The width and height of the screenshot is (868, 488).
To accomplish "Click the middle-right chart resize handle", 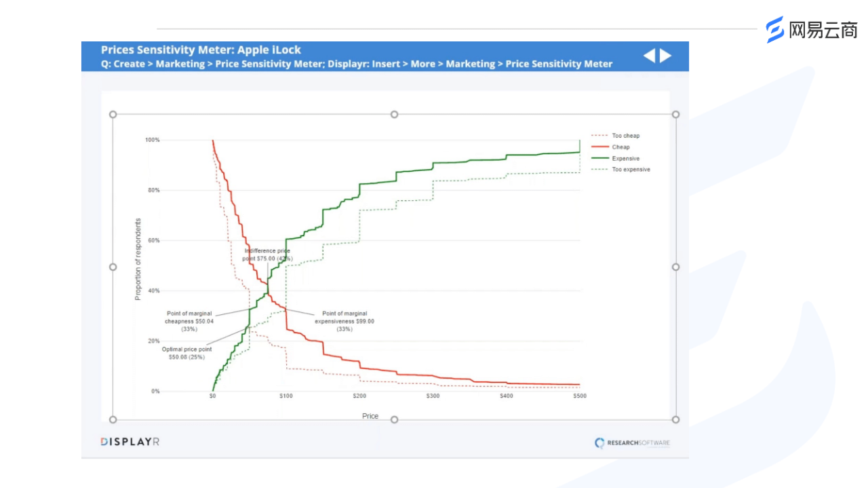I will 675,267.
